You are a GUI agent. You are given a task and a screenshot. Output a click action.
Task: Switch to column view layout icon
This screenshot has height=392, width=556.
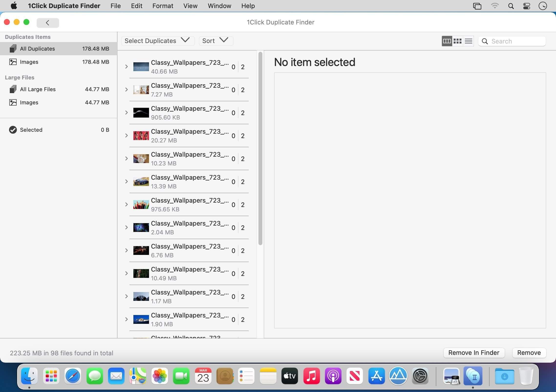447,41
